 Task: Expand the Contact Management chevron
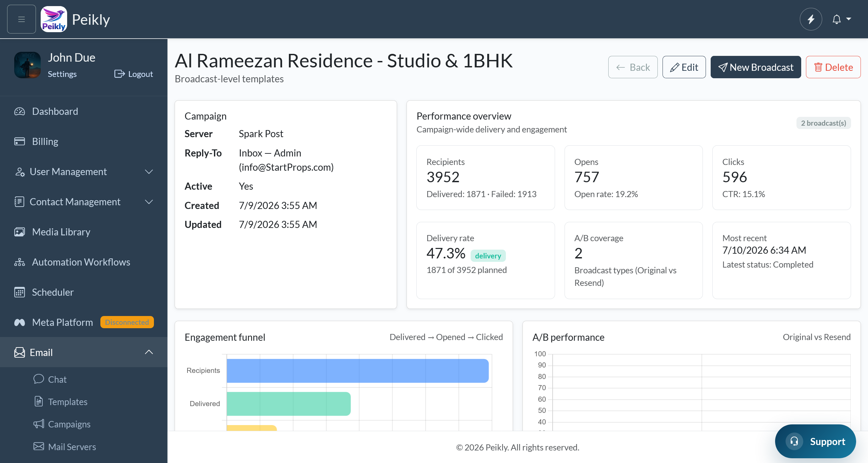pos(149,202)
